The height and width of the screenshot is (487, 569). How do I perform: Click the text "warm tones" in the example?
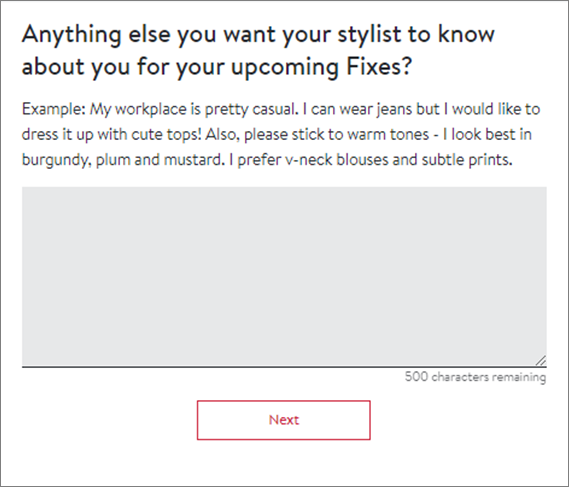[388, 135]
